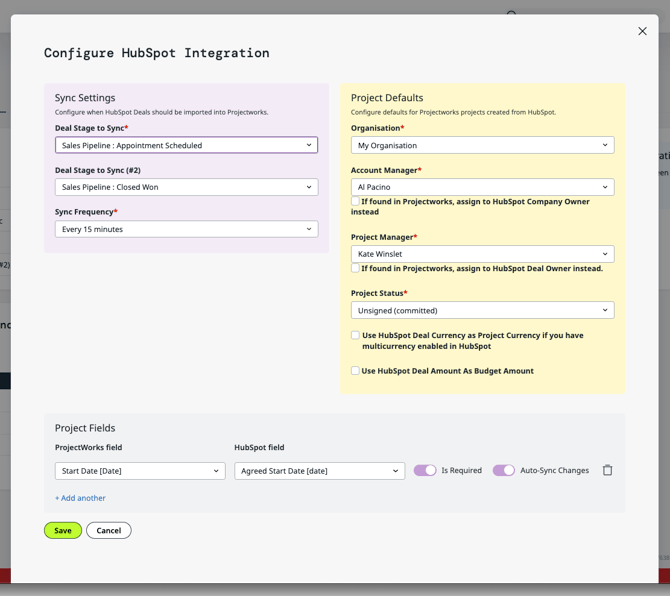The image size is (670, 596).
Task: Open the Project Manager dropdown
Action: 482,254
